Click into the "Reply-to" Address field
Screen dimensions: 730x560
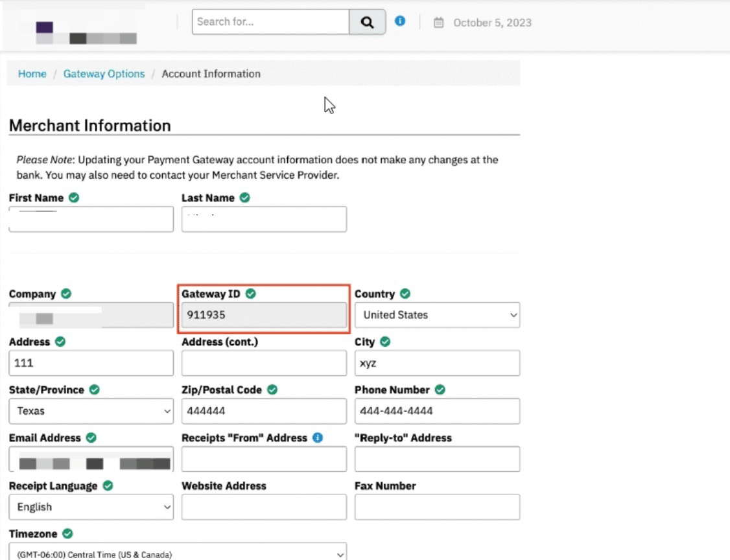tap(437, 459)
